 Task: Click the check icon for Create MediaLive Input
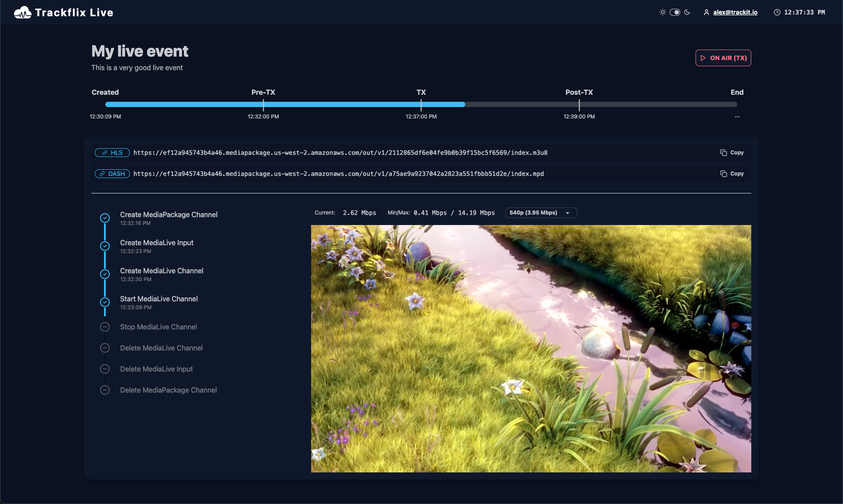click(105, 246)
